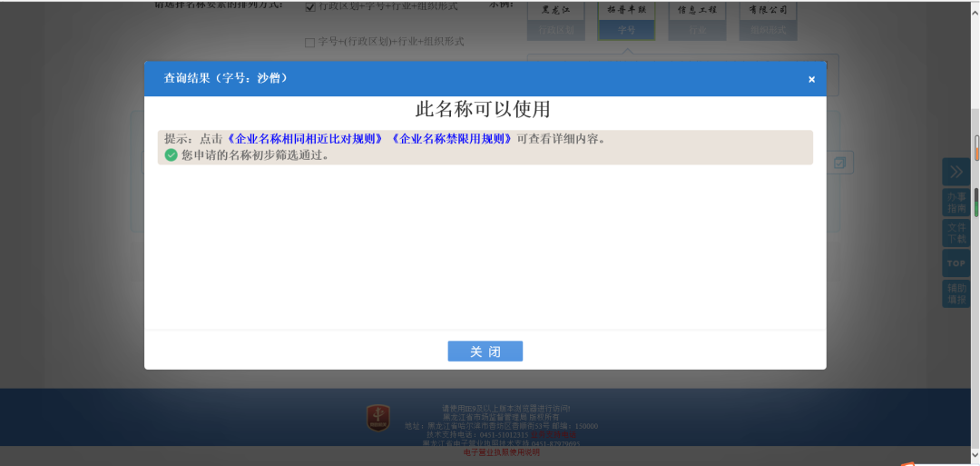Open 电子营业执照使用说明 link

(501, 452)
